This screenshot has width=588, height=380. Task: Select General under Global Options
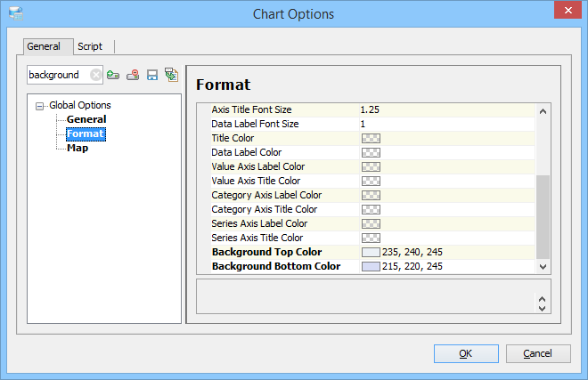(x=86, y=119)
